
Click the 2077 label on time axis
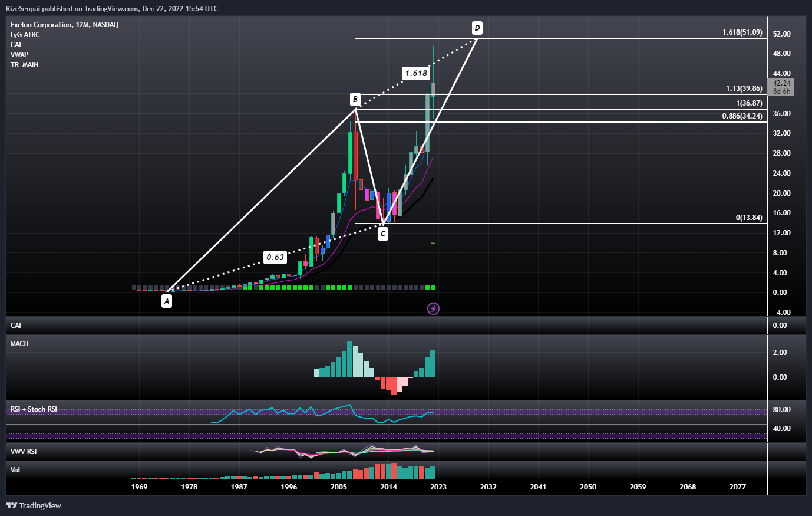pos(738,487)
